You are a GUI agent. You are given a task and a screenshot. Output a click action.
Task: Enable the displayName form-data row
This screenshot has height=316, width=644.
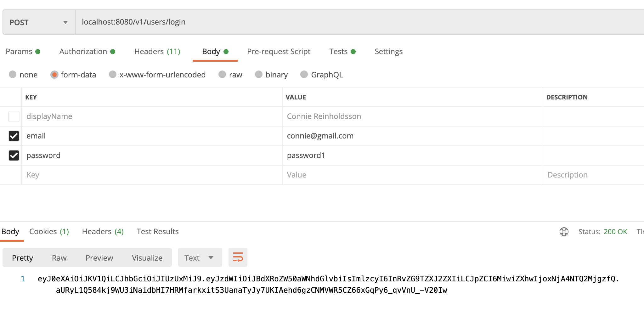(14, 116)
